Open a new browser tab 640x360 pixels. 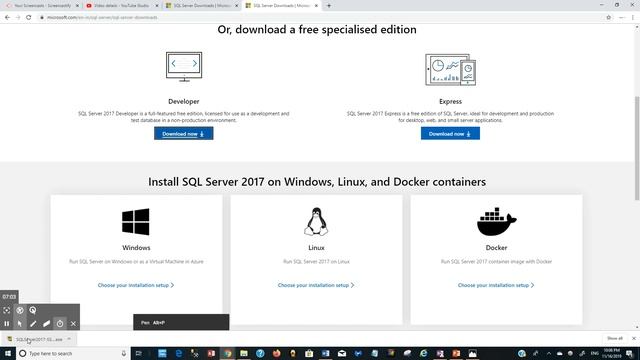pyautogui.click(x=329, y=6)
